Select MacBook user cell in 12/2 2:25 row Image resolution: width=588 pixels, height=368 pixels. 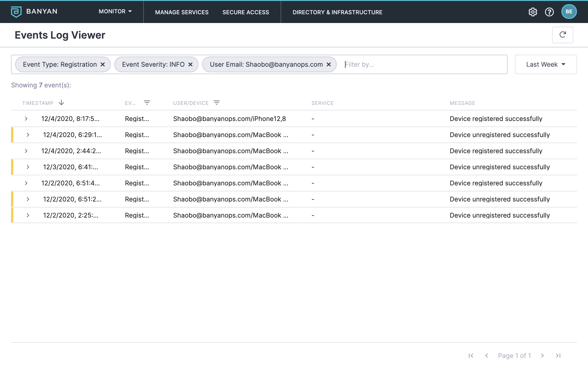(231, 215)
